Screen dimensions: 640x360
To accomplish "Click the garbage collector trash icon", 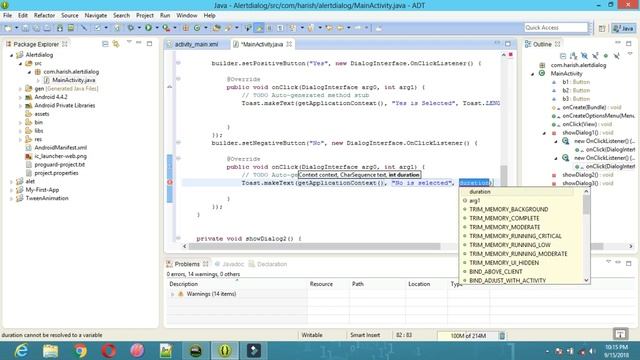I will [502, 336].
